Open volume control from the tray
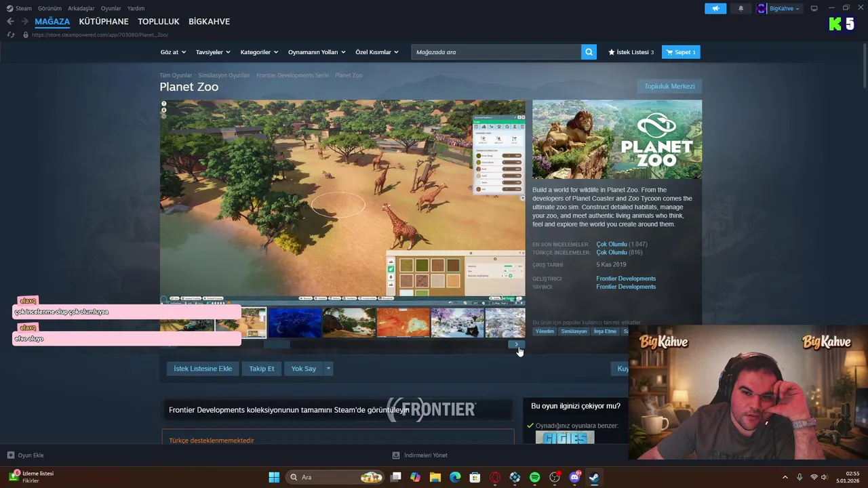The height and width of the screenshot is (488, 868). coord(824,477)
